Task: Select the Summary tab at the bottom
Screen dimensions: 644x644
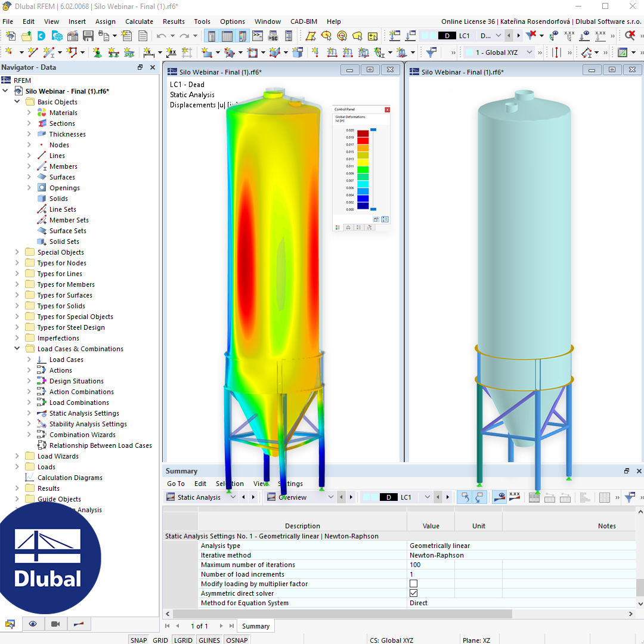Action: [256, 626]
